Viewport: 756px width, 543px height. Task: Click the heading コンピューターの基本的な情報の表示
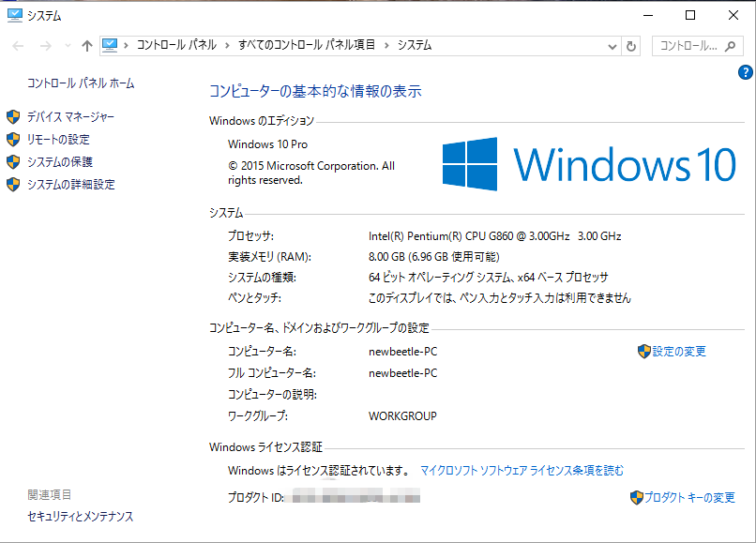coord(315,91)
